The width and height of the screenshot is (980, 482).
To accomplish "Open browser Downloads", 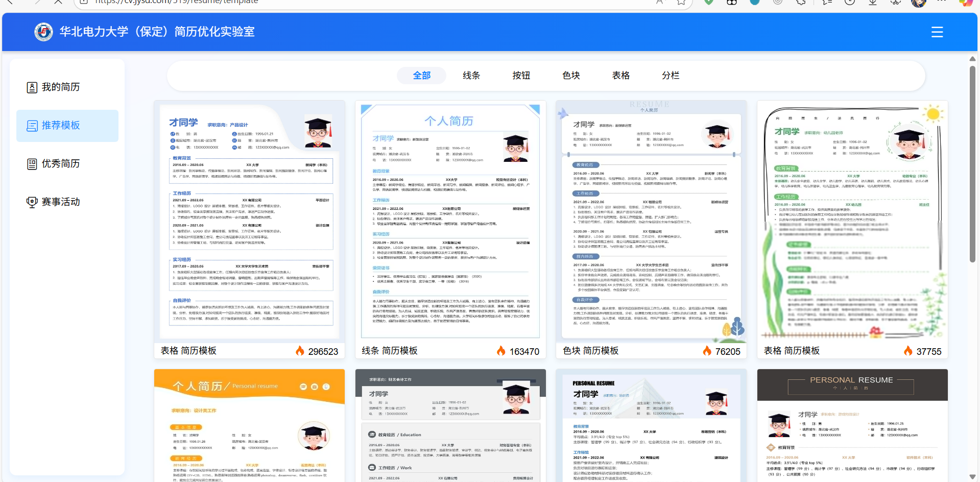I will pos(872,2).
